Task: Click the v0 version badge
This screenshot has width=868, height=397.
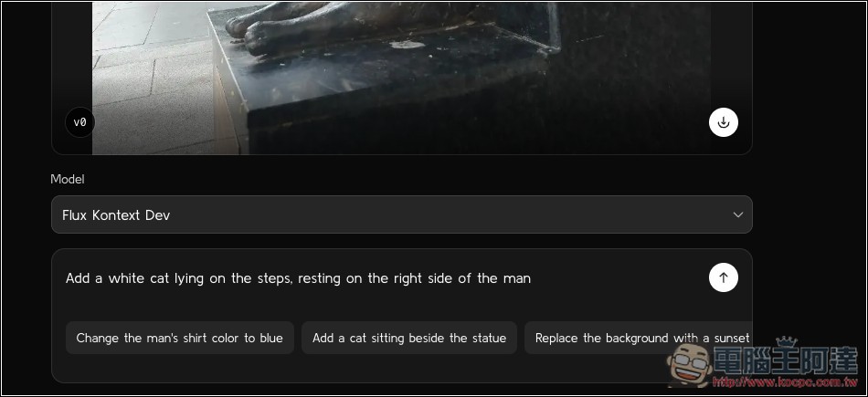Action: [x=80, y=122]
